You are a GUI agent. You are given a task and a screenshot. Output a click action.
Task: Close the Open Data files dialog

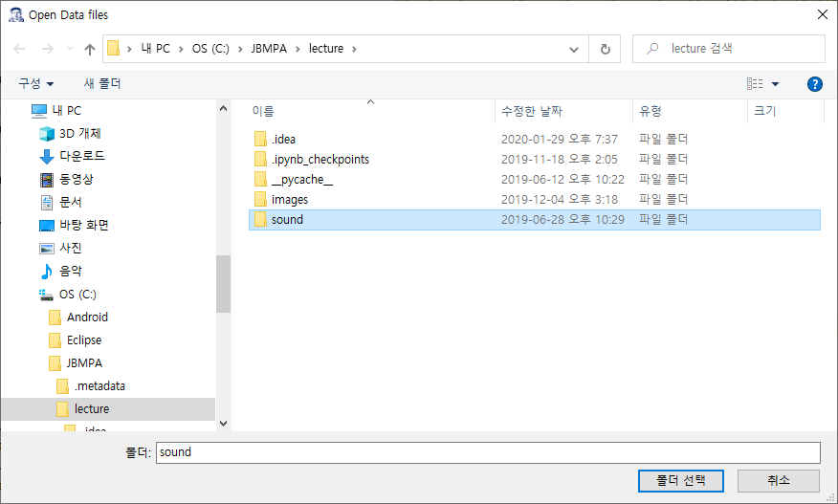823,14
